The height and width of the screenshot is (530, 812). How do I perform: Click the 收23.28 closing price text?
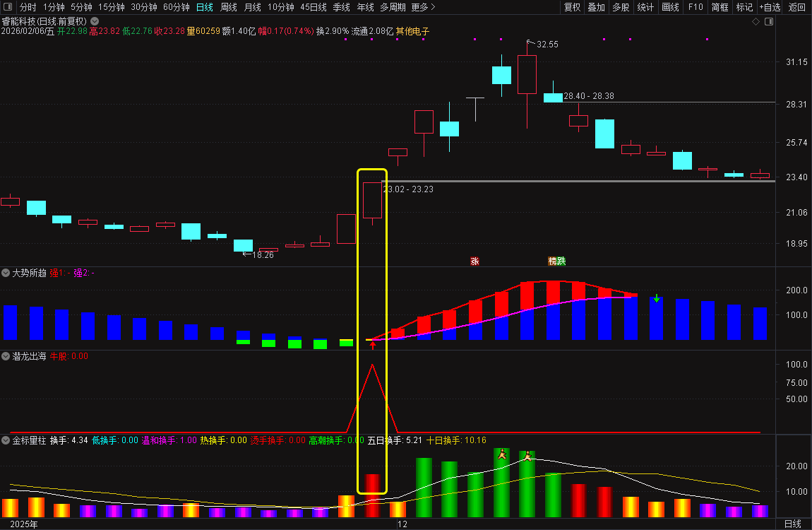169,31
